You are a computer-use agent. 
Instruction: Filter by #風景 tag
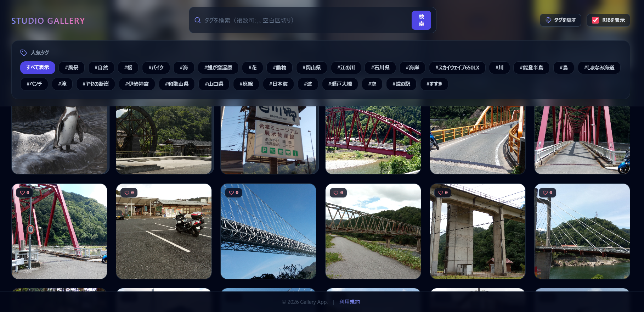point(72,67)
